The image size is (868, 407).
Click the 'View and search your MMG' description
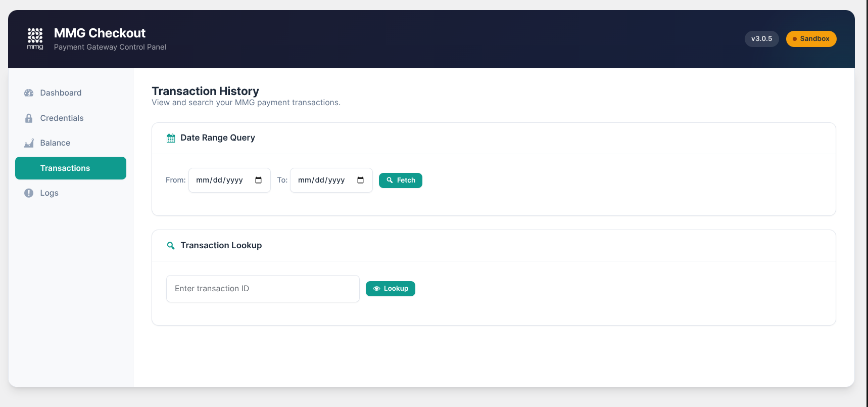246,103
